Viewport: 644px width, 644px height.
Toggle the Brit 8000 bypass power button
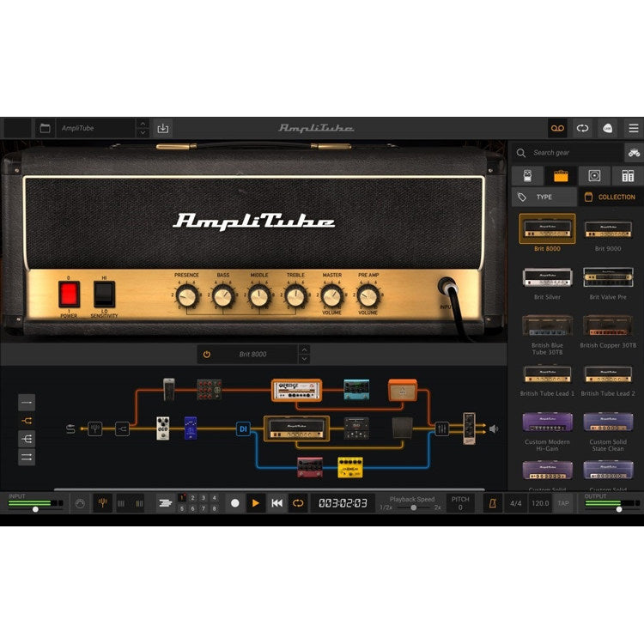(x=207, y=355)
